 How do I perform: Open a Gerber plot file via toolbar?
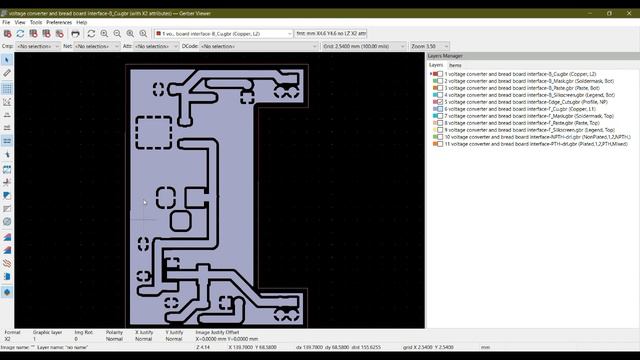[33, 33]
